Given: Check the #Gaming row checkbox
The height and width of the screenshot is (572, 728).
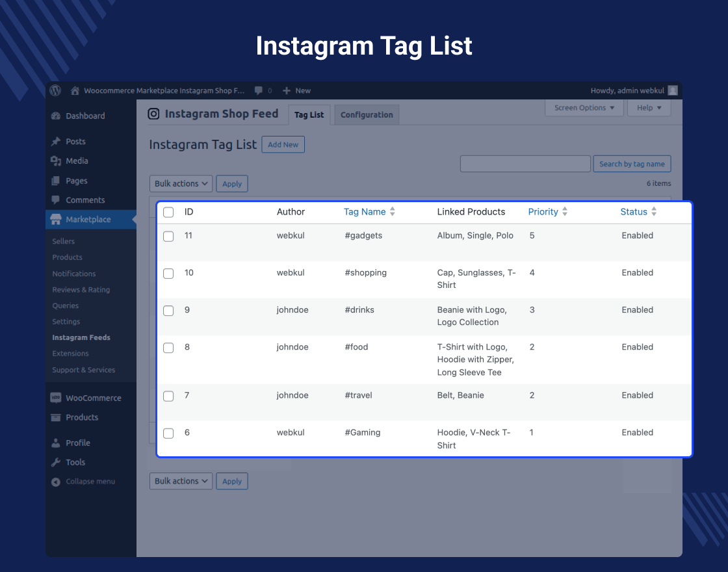Looking at the screenshot, I should (x=168, y=433).
